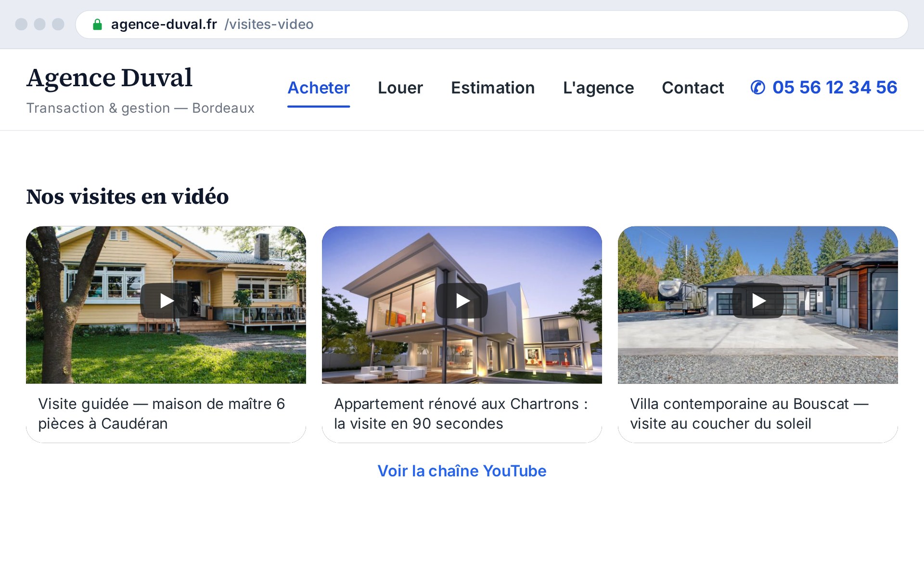Open the Acheter menu item

(x=319, y=88)
